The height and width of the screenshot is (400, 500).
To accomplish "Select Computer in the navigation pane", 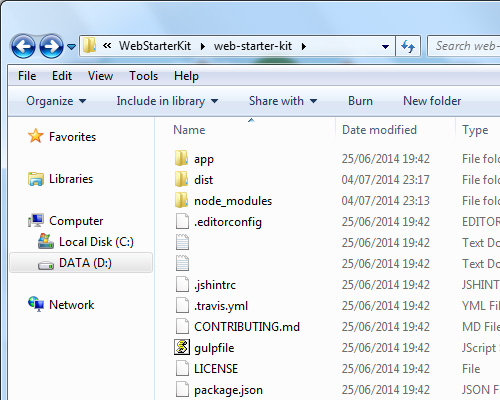I will (x=76, y=221).
